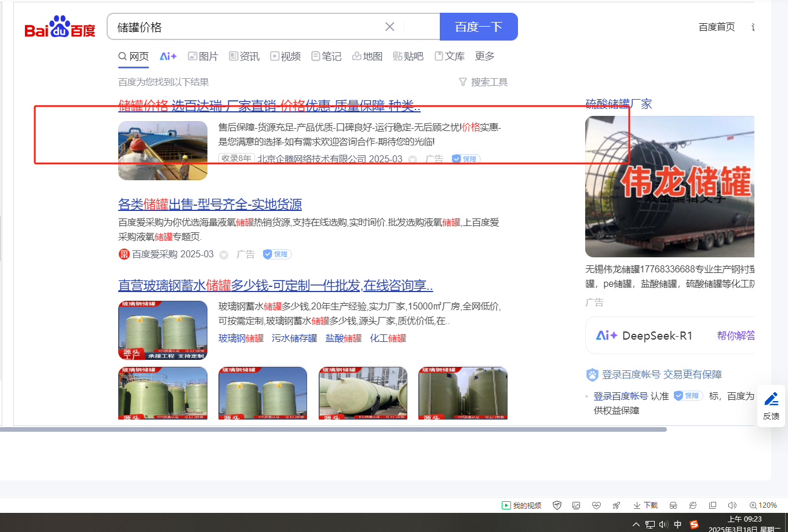This screenshot has width=788, height=532.
Task: Open the feedback (反馈) pencil icon
Action: click(771, 406)
